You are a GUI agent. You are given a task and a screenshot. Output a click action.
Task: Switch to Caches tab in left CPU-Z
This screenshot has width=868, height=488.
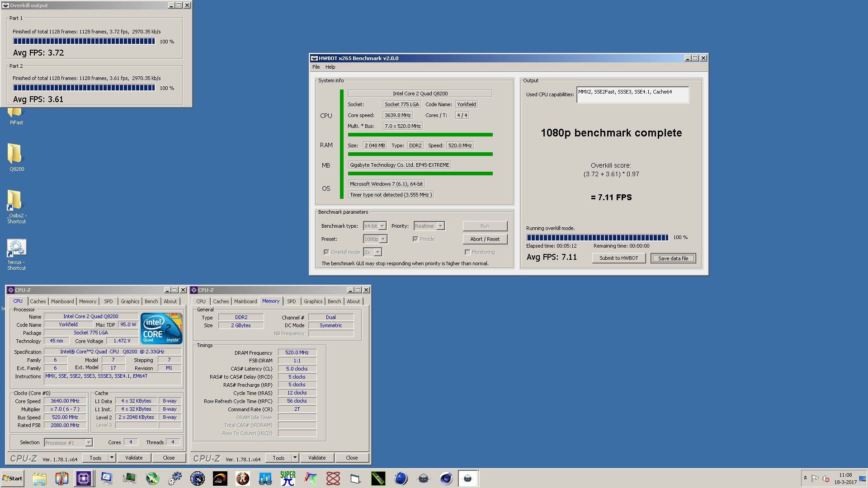coord(38,301)
